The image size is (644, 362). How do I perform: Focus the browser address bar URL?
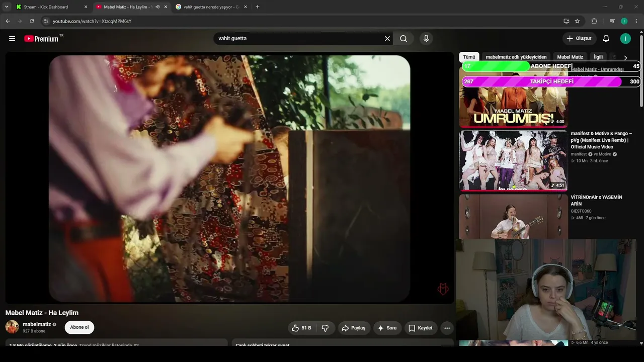tap(92, 21)
